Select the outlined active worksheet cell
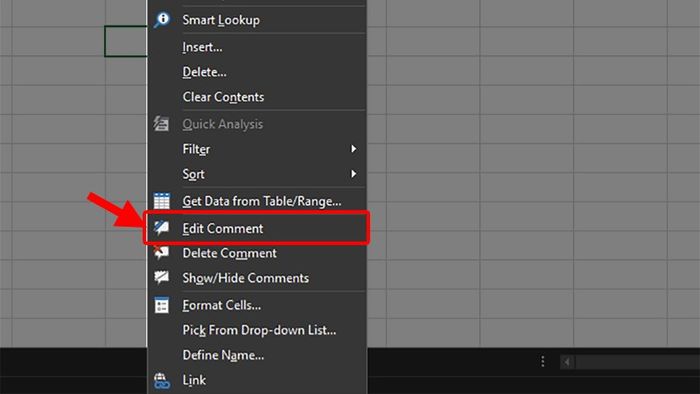 (126, 41)
